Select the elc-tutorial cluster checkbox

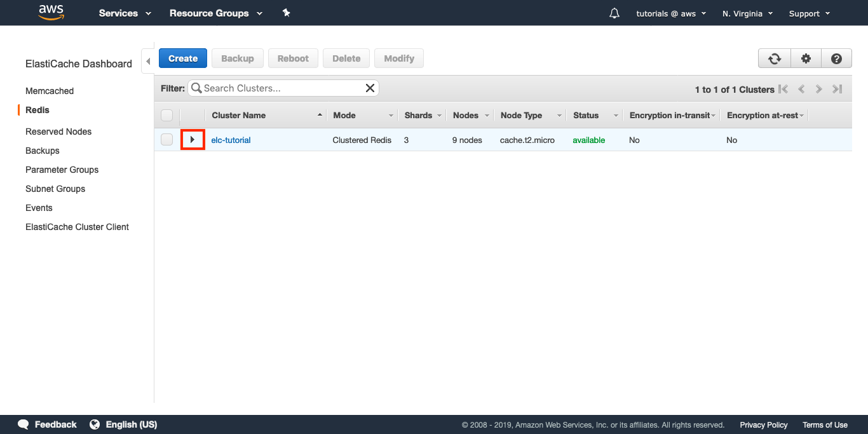pos(166,140)
